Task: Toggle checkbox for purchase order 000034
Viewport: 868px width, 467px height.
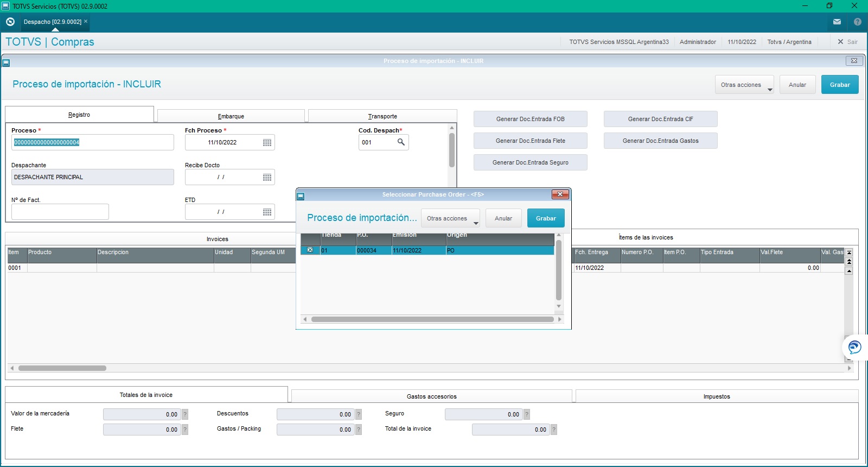Action: [310, 250]
